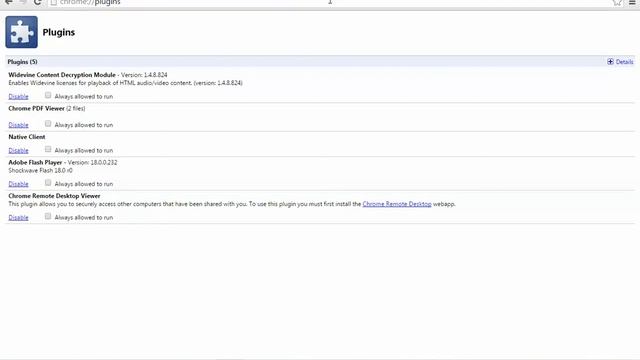
Task: Disable Widevine Content Decryption Module
Action: click(18, 97)
